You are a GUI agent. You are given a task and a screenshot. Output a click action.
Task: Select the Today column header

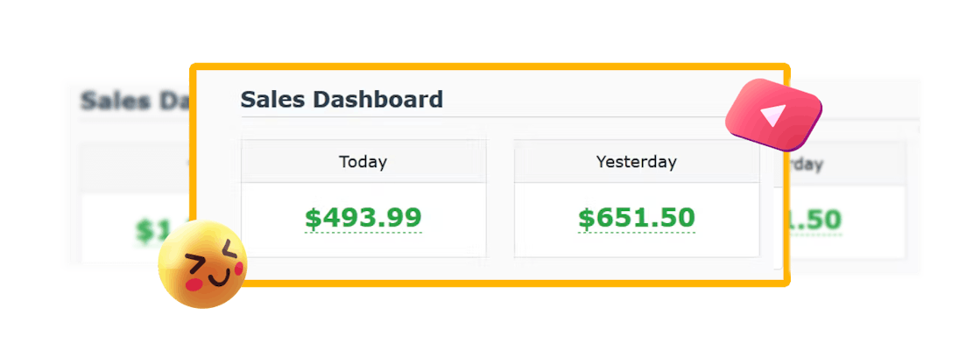point(363,162)
